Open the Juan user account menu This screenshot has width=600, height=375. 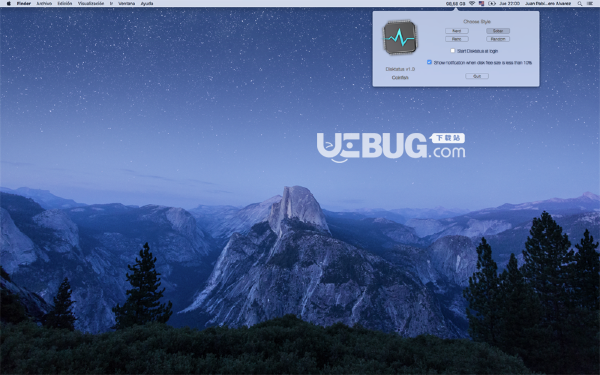coord(548,3)
